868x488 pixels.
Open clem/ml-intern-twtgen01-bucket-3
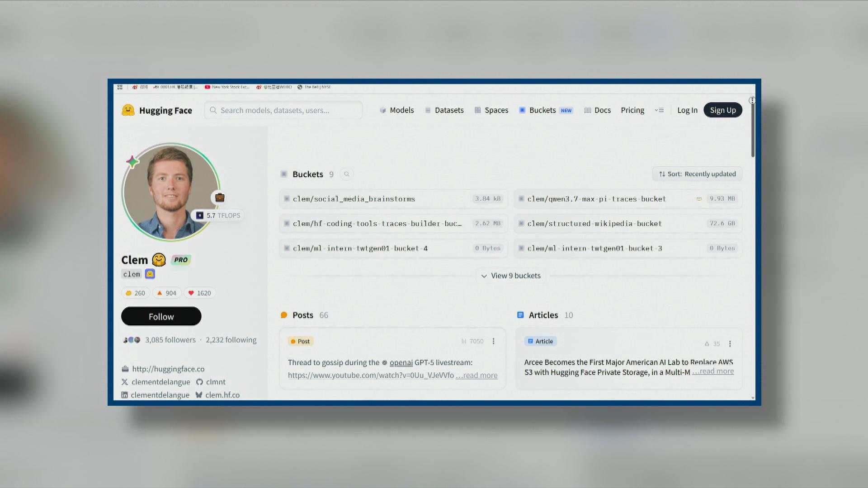pos(628,249)
